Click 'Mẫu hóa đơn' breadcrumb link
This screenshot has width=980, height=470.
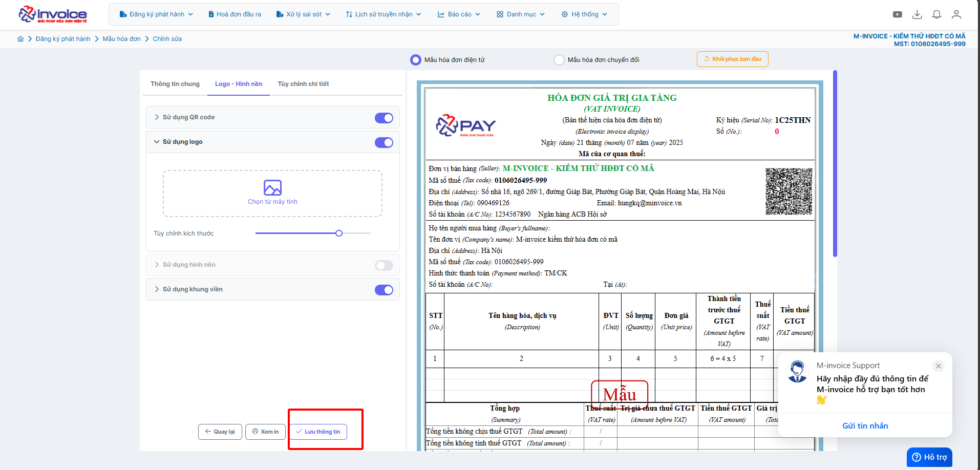tap(121, 39)
